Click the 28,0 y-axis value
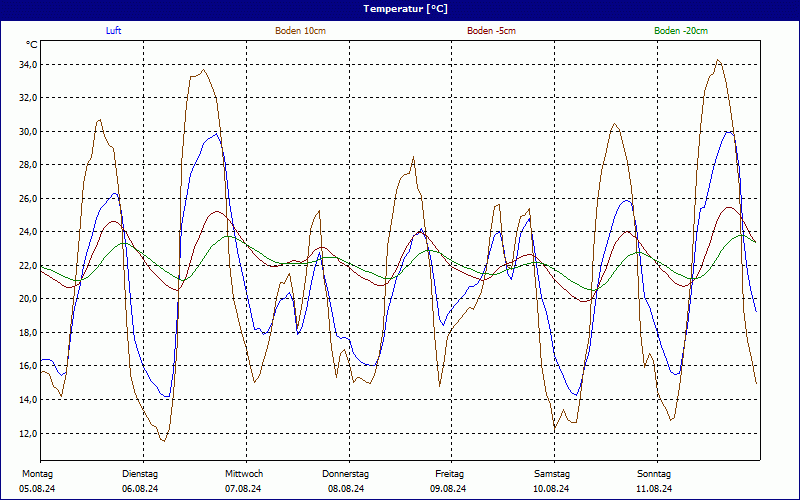The width and height of the screenshot is (800, 500). pyautogui.click(x=28, y=165)
